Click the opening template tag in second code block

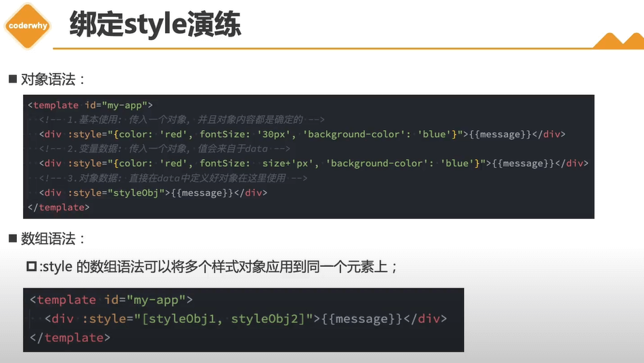coord(112,299)
